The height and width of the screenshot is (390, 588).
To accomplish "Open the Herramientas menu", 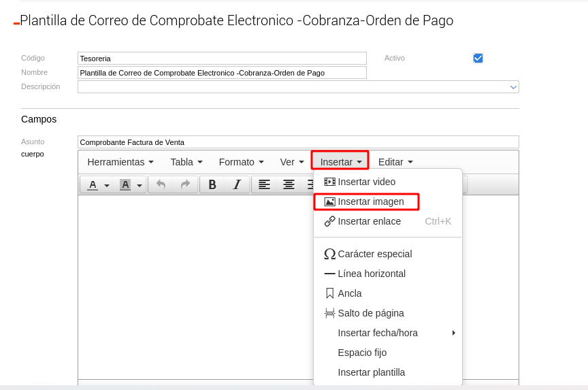I will tap(120, 162).
